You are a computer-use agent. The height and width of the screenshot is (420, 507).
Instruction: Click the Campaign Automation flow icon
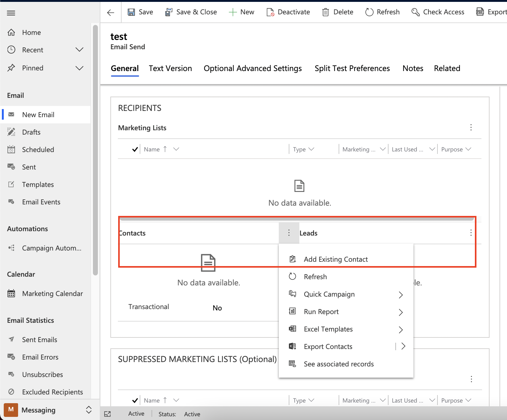[x=11, y=248]
